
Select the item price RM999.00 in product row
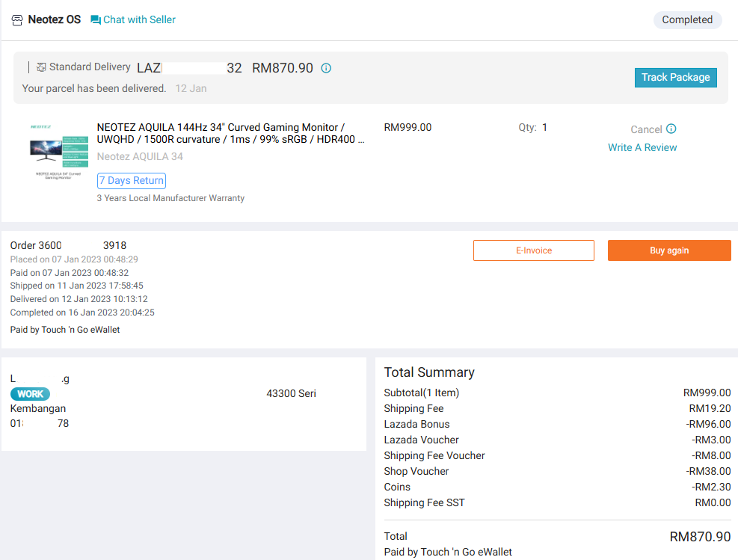pos(408,128)
